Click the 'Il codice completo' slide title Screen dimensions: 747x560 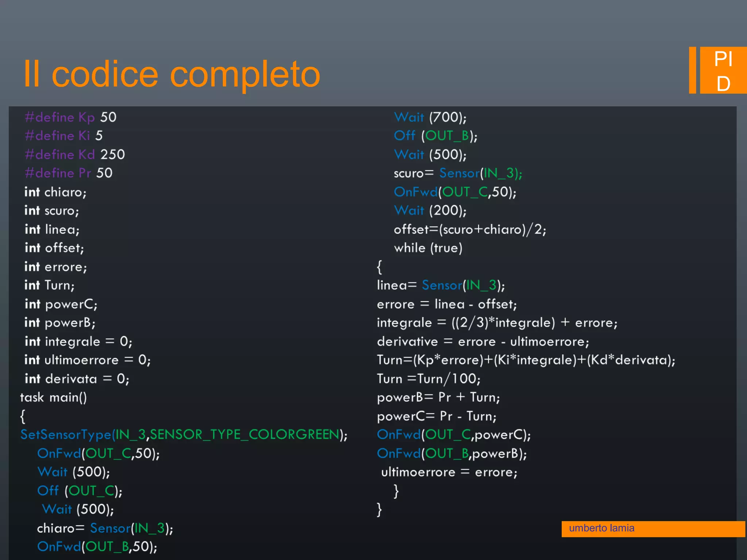point(172,75)
